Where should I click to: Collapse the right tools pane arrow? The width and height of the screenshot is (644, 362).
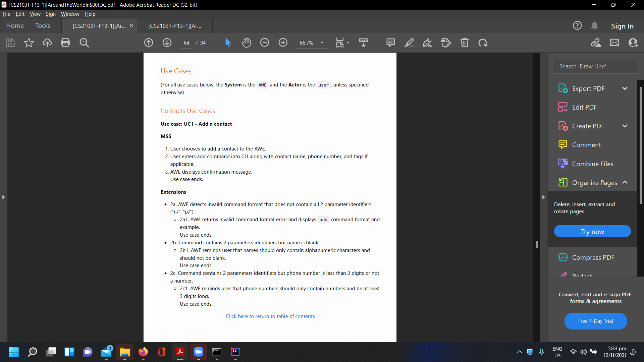543,197
